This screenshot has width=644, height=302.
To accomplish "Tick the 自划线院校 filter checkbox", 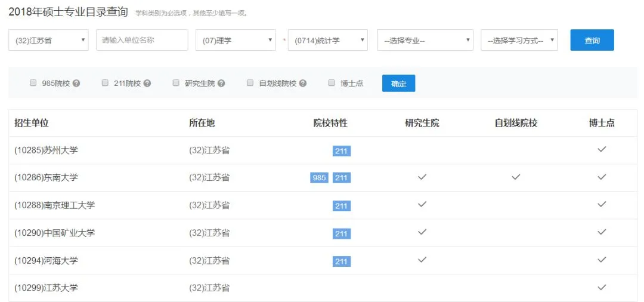I will tap(250, 83).
